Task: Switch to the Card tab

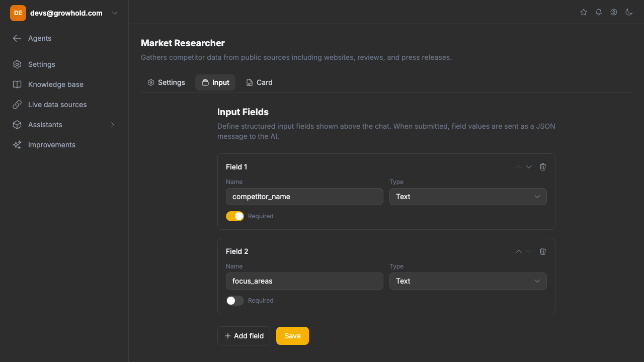Action: (259, 82)
